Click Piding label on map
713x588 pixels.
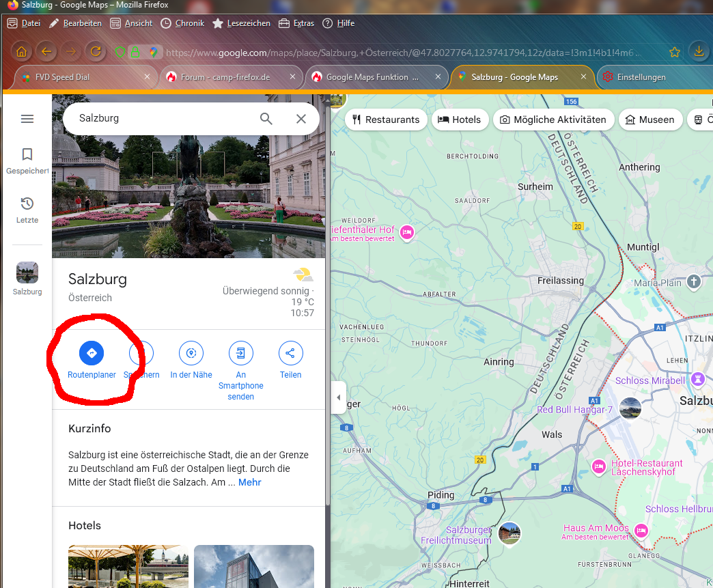click(x=441, y=494)
